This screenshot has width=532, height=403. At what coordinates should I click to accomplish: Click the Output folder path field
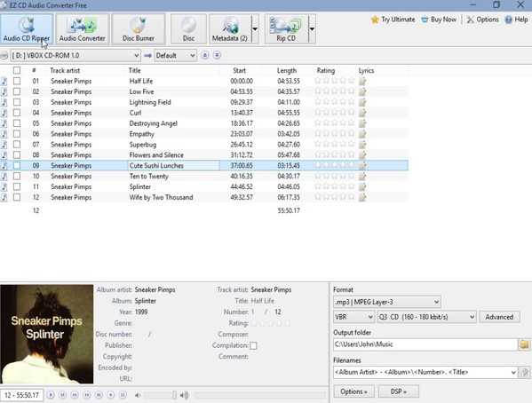coord(425,344)
